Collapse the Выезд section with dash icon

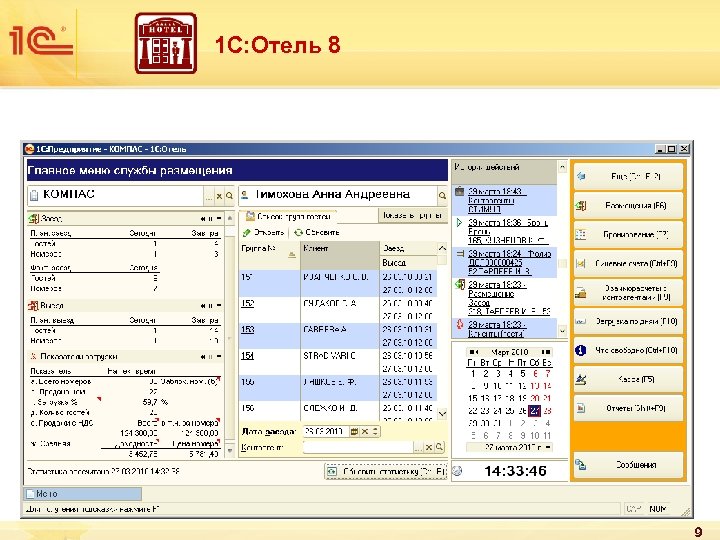click(219, 306)
